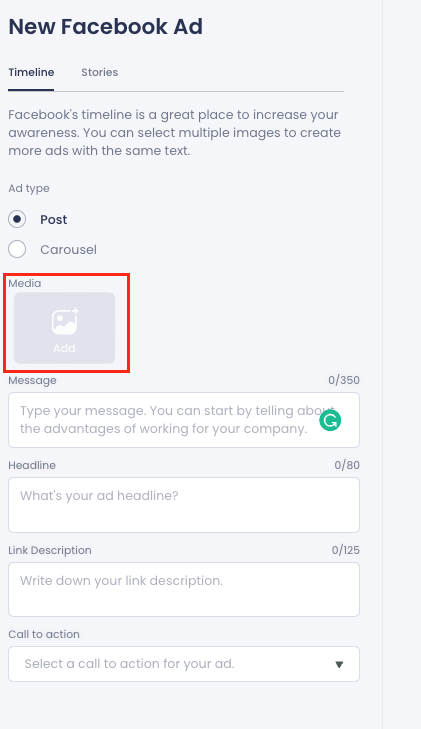Click the Add text in media box
This screenshot has width=421, height=729.
(x=65, y=348)
